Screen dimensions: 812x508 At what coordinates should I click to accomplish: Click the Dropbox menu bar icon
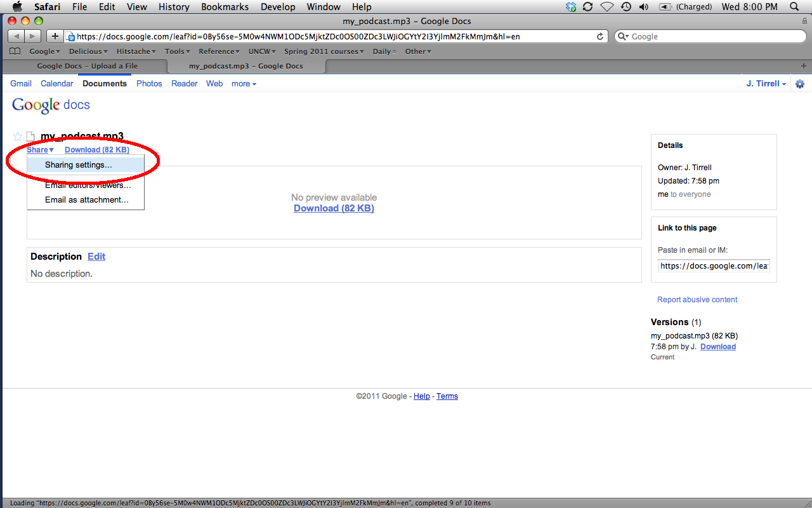pos(570,7)
